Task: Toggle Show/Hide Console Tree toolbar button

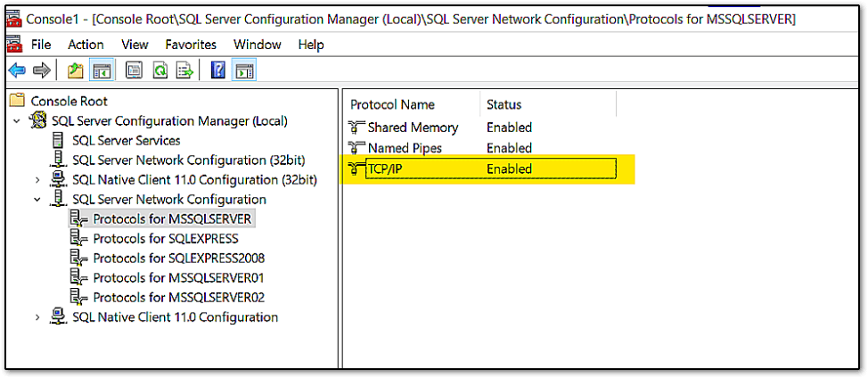Action: (x=101, y=70)
